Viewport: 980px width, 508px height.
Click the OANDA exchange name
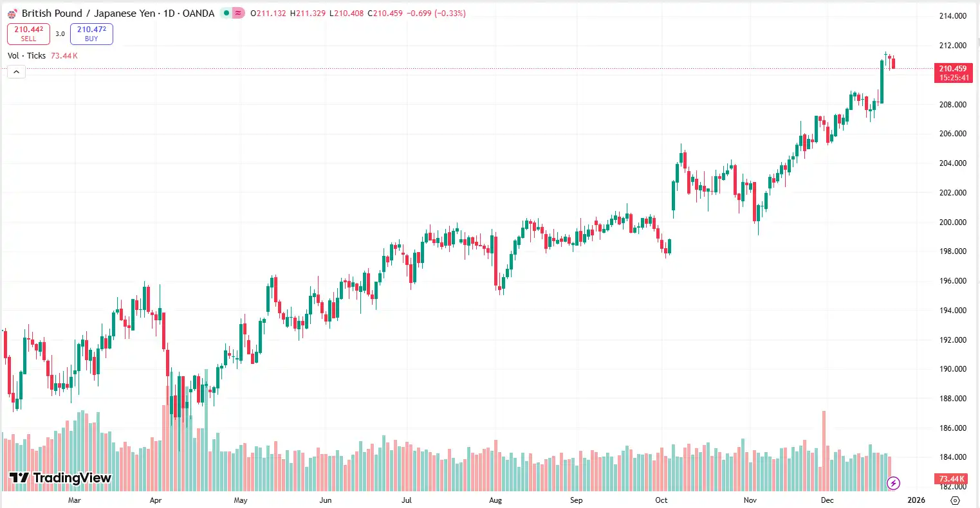(x=199, y=13)
